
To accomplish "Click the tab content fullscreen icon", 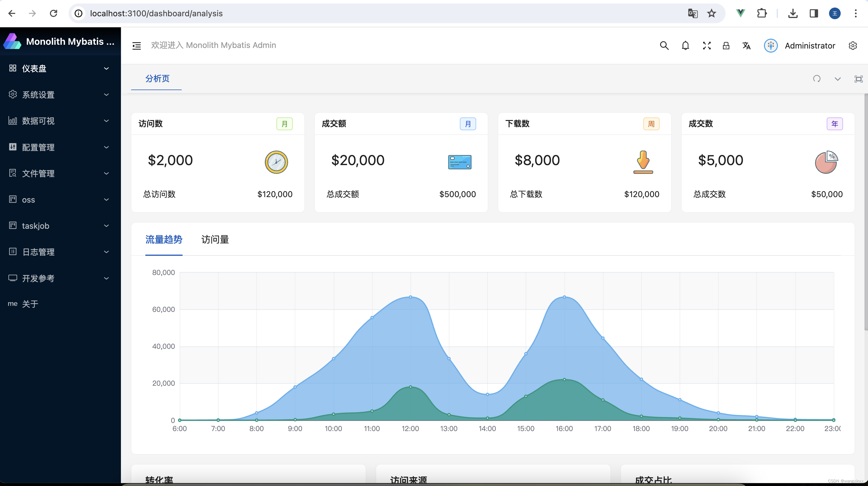I will point(858,79).
